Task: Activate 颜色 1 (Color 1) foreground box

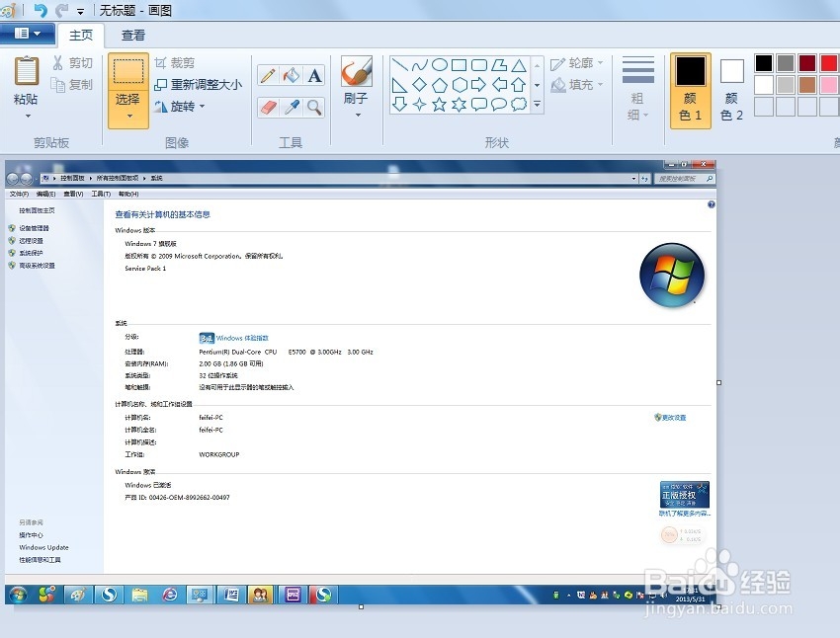Action: [691, 90]
